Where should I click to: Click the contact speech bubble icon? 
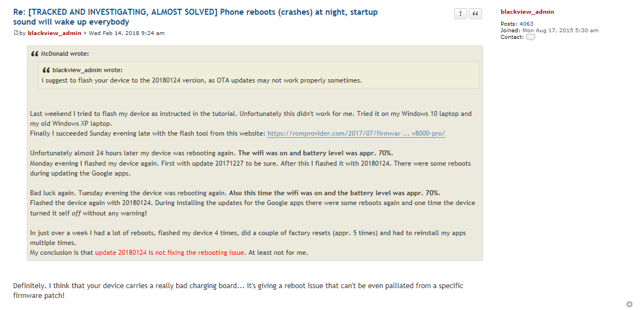[x=531, y=37]
